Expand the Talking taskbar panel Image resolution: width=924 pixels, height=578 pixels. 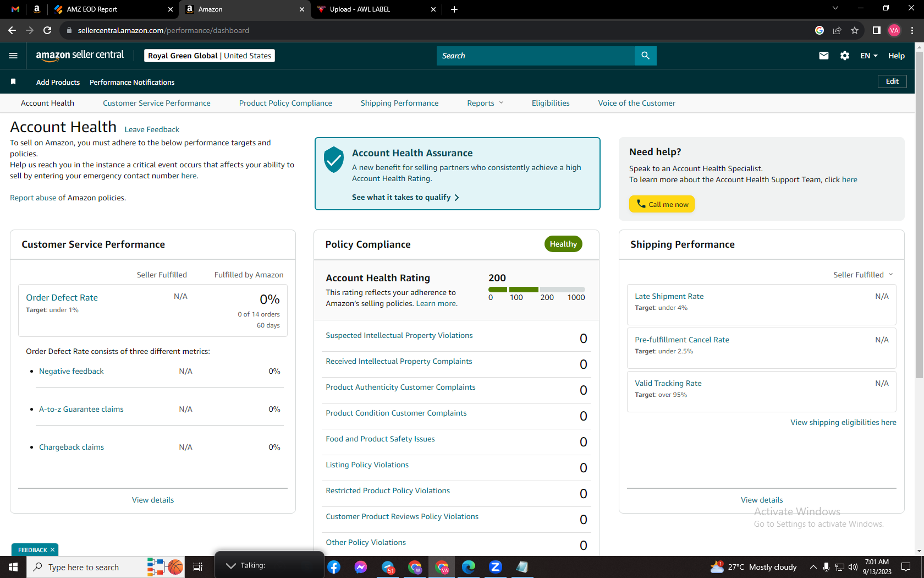click(x=231, y=566)
